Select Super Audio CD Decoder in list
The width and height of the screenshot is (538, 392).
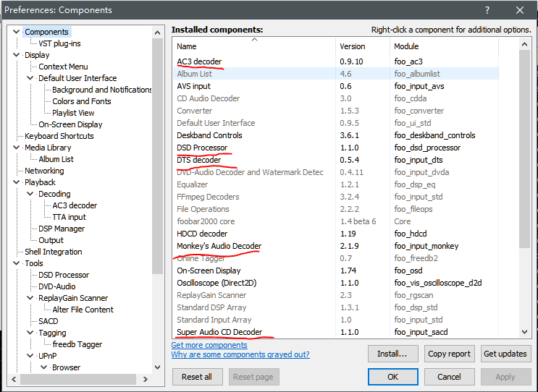pos(219,332)
